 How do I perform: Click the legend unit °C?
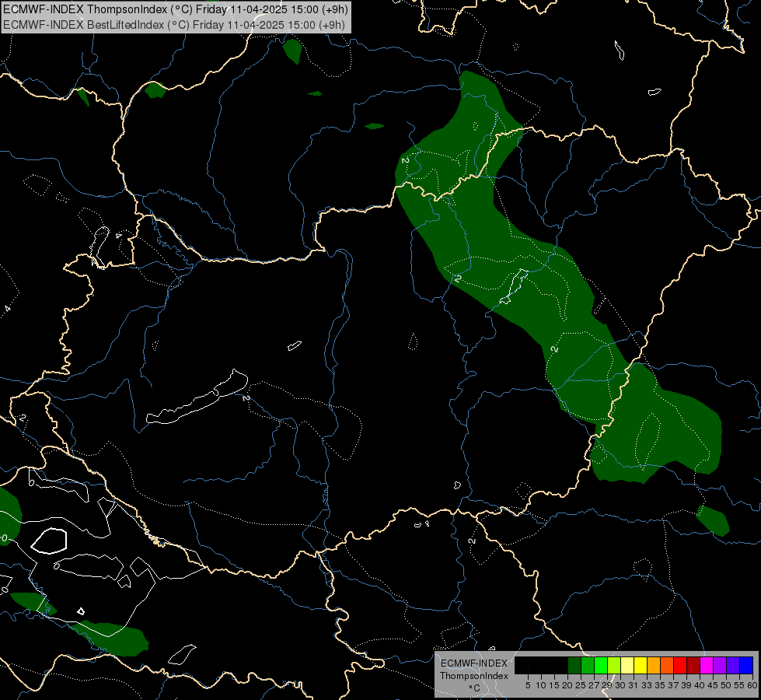pos(475,688)
